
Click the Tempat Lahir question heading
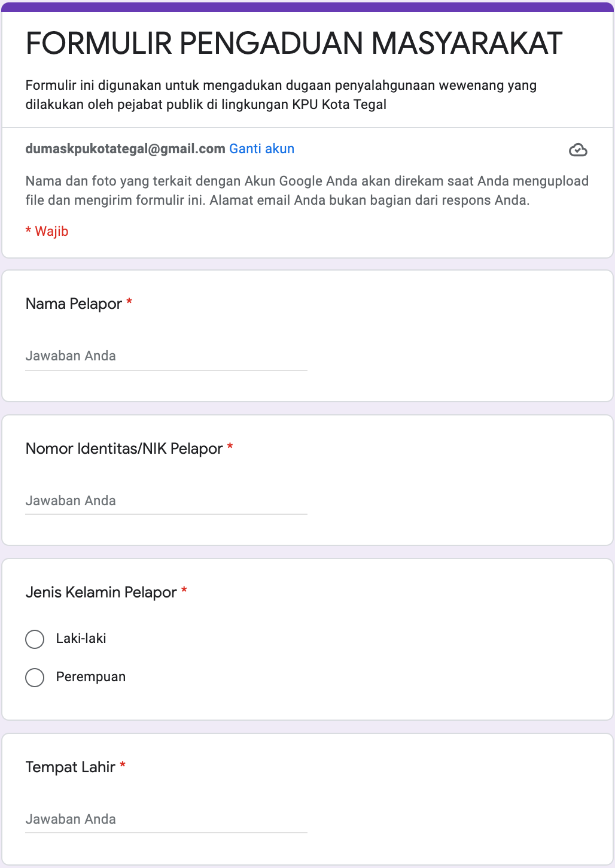click(x=70, y=767)
